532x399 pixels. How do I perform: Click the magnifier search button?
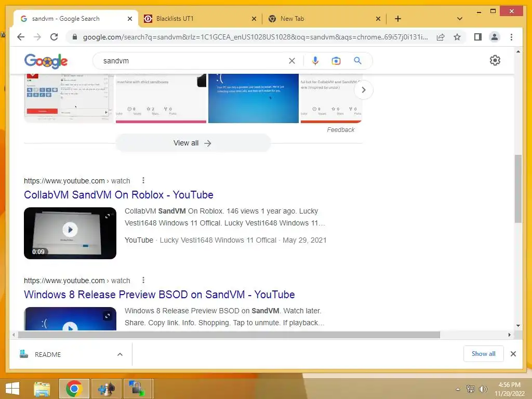coord(357,61)
